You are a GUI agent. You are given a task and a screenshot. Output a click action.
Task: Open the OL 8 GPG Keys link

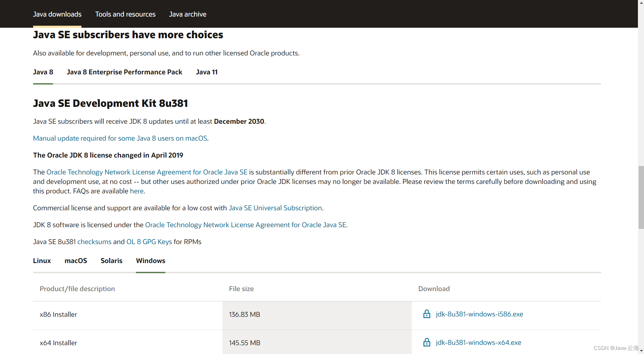click(149, 242)
